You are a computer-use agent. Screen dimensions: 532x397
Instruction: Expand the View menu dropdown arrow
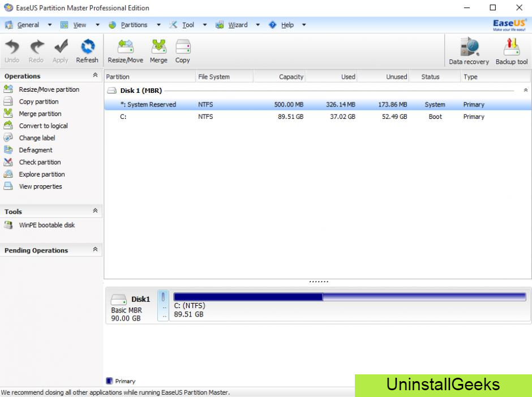(x=97, y=25)
